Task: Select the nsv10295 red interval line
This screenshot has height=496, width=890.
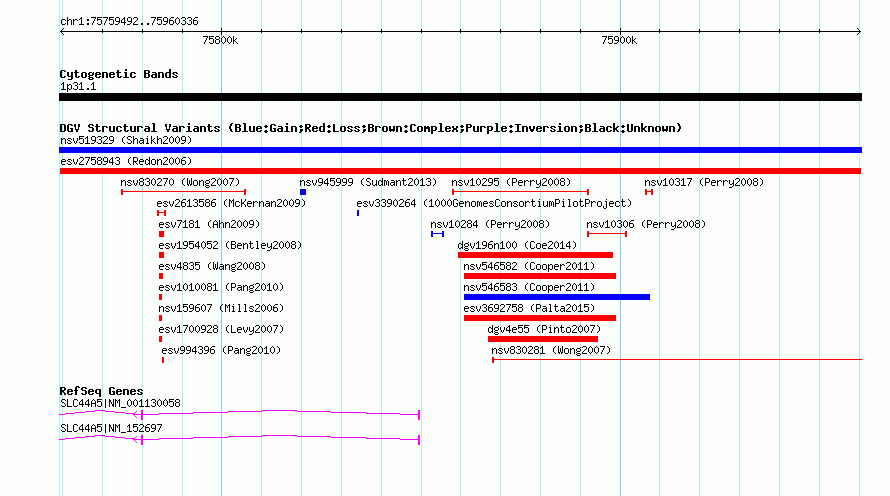Action: coord(520,192)
